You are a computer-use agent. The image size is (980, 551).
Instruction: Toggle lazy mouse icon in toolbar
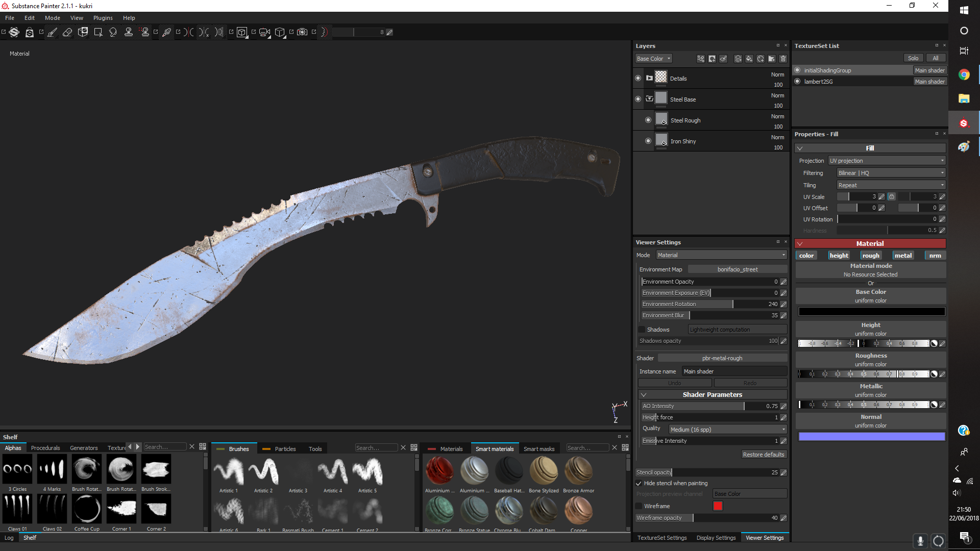[x=324, y=32]
